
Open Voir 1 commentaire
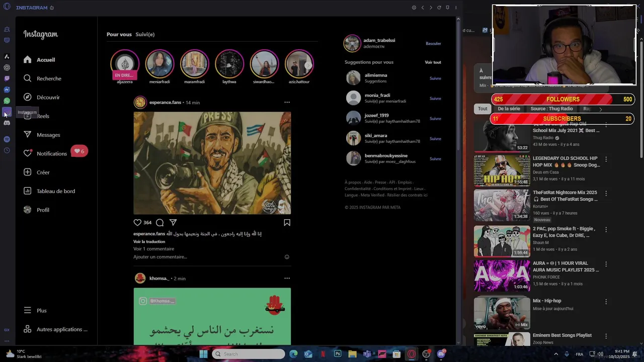[153, 249]
